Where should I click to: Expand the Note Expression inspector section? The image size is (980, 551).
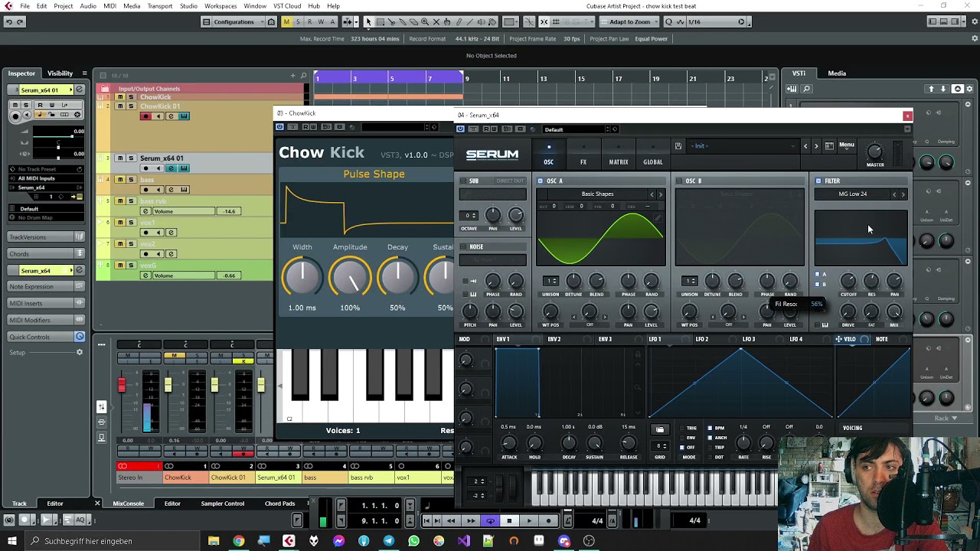tap(46, 286)
